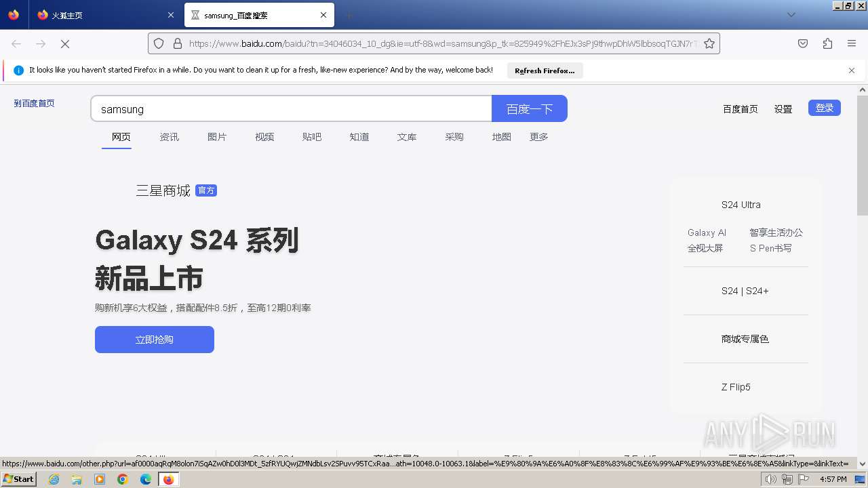
Task: Close the samsung_百度搜索 tab
Action: click(323, 15)
